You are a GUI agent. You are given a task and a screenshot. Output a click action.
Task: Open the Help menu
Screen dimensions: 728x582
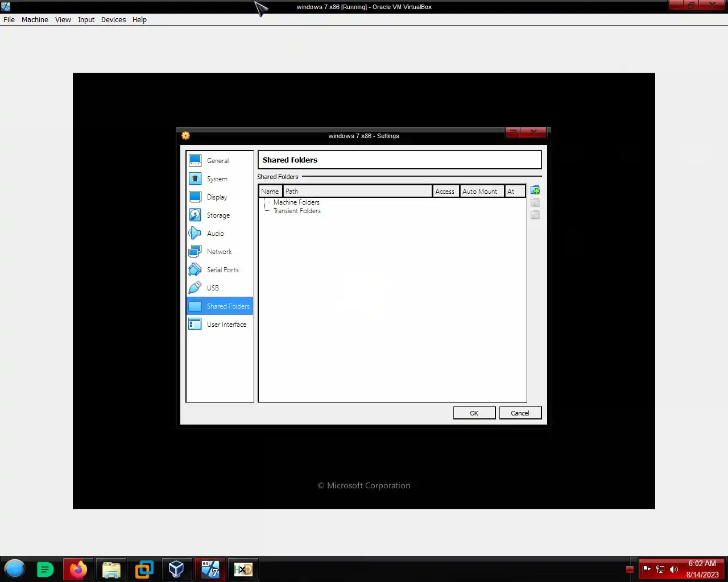coord(139,19)
